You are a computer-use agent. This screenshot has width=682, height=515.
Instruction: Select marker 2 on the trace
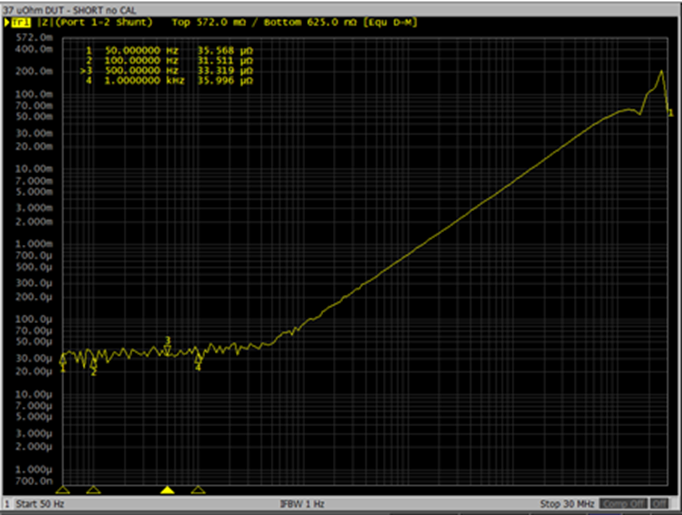[x=94, y=368]
